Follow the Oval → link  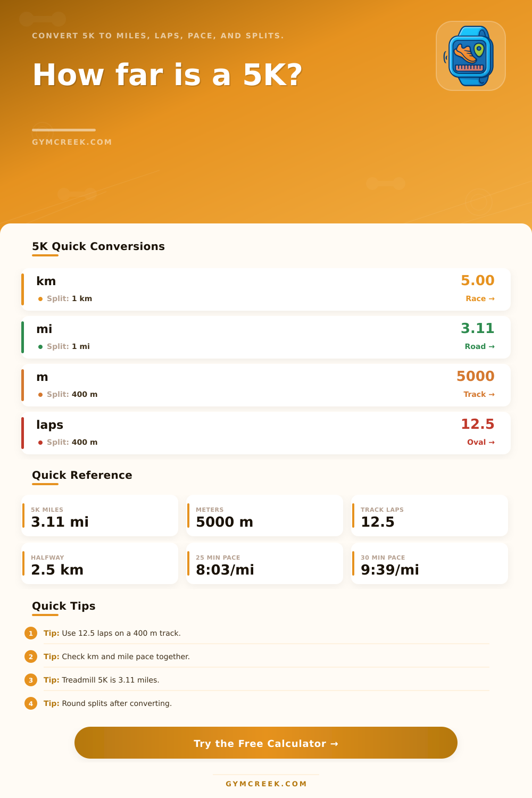pos(481,442)
